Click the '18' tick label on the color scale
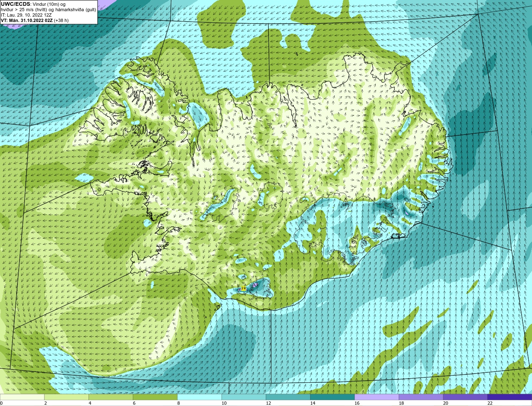The height and width of the screenshot is (406, 532). tap(401, 403)
